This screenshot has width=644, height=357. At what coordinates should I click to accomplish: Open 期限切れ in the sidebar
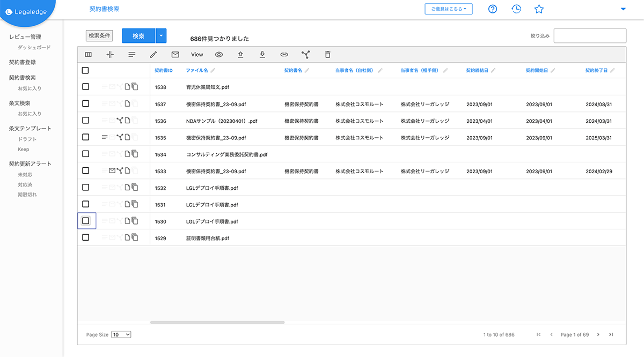click(27, 195)
